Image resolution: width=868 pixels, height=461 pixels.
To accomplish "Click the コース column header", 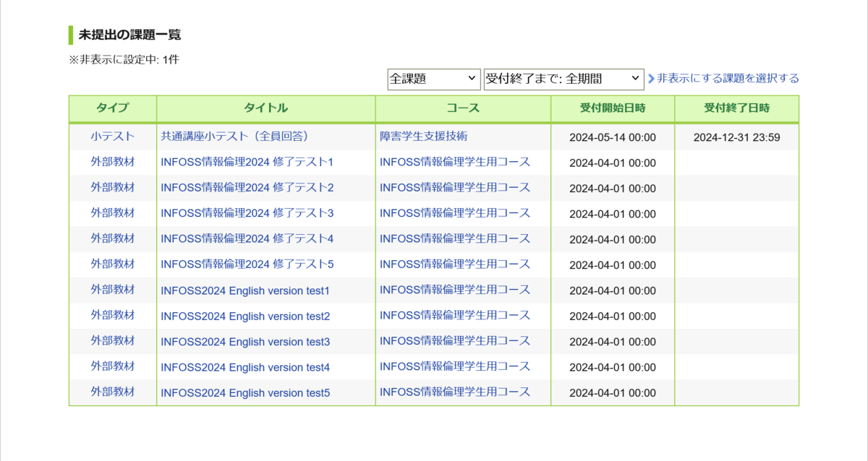I will tap(463, 108).
